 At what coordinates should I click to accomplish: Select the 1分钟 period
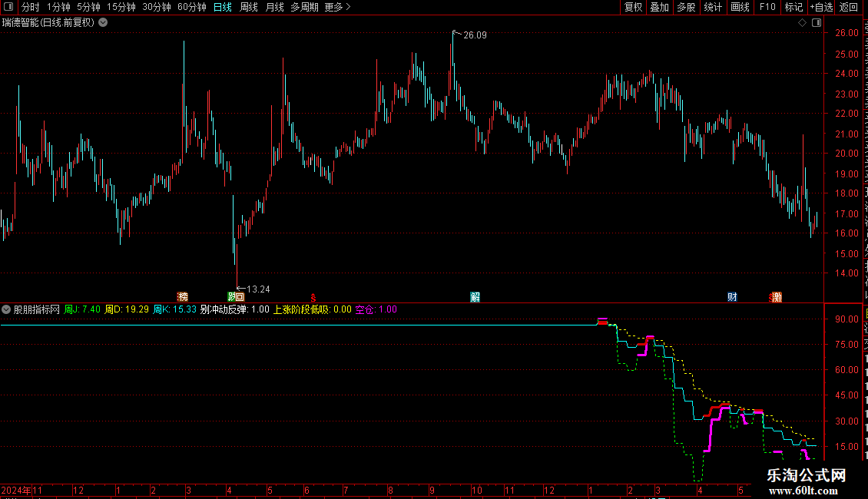pyautogui.click(x=58, y=7)
